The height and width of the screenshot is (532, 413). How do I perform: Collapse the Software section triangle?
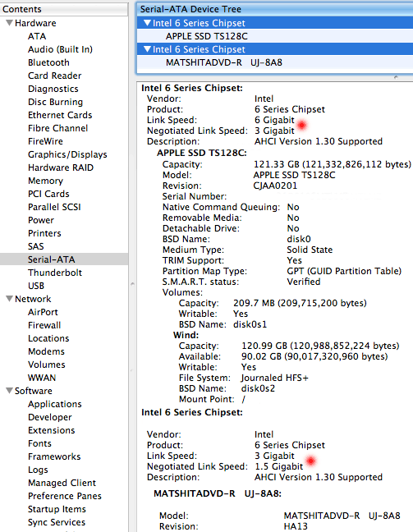tap(10, 391)
